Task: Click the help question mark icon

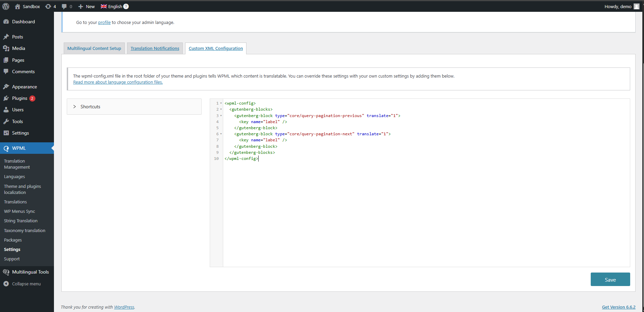Action: (126, 6)
